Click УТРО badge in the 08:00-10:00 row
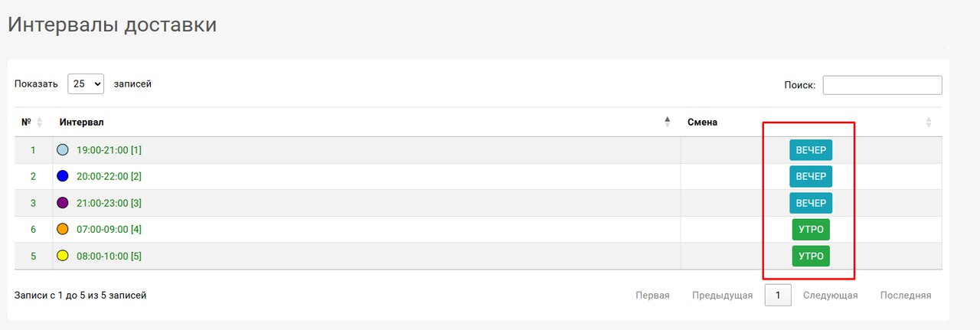The height and width of the screenshot is (330, 980). point(811,256)
